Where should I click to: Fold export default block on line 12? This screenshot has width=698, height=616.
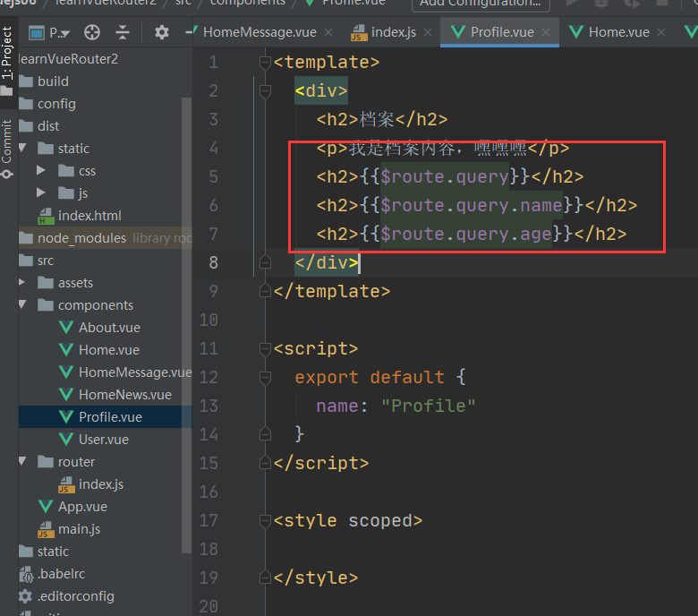(265, 377)
